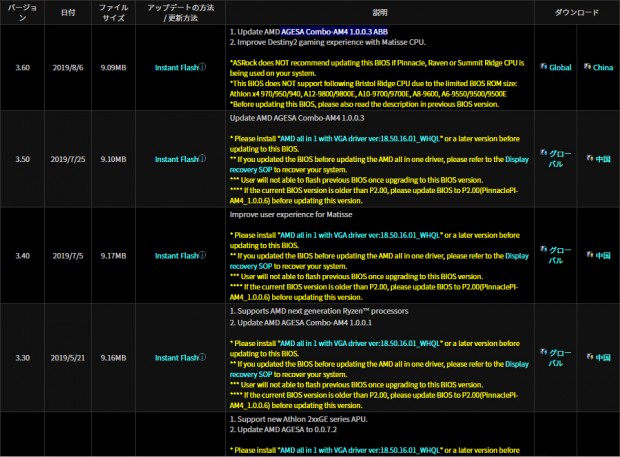This screenshot has height=457, width=620.
Task: Click Supports AMD next generation Ryzen processors text
Action: click(319, 311)
